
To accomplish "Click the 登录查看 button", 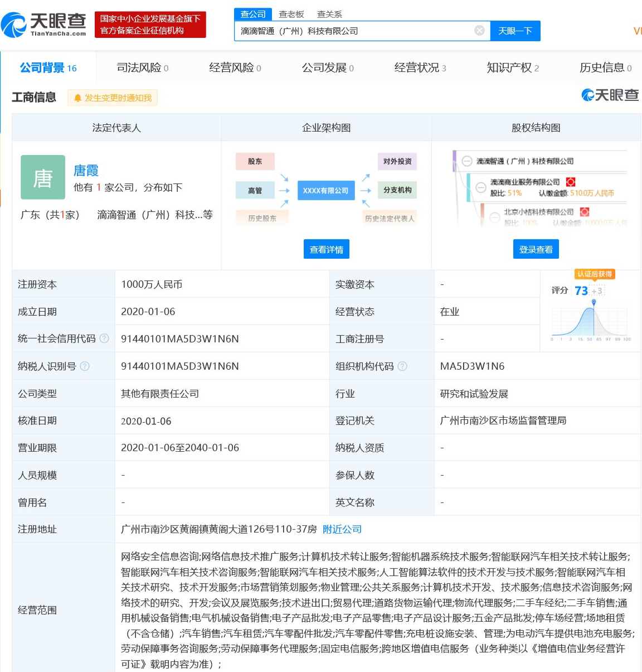I will pyautogui.click(x=536, y=249).
